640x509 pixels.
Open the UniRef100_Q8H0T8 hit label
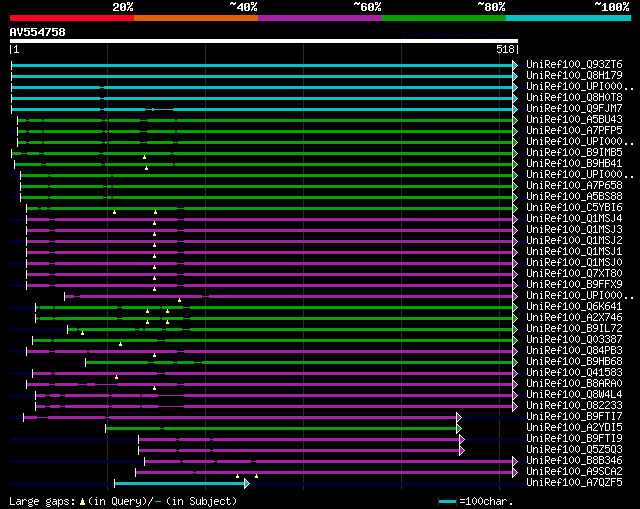coord(574,98)
